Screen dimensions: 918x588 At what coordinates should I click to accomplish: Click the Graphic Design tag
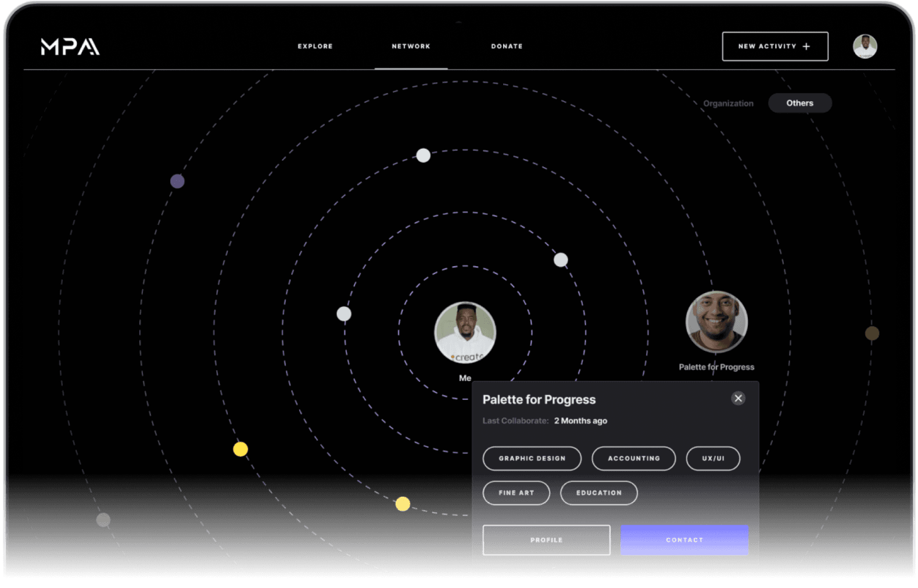pyautogui.click(x=532, y=458)
